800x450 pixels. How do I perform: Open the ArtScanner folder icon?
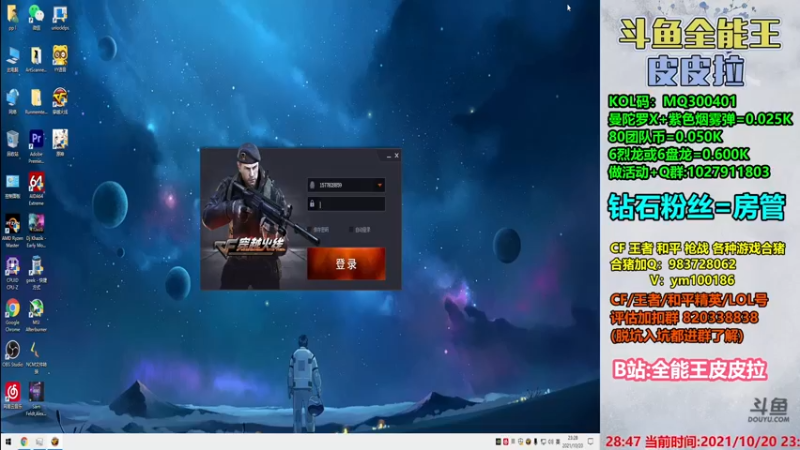pos(36,59)
